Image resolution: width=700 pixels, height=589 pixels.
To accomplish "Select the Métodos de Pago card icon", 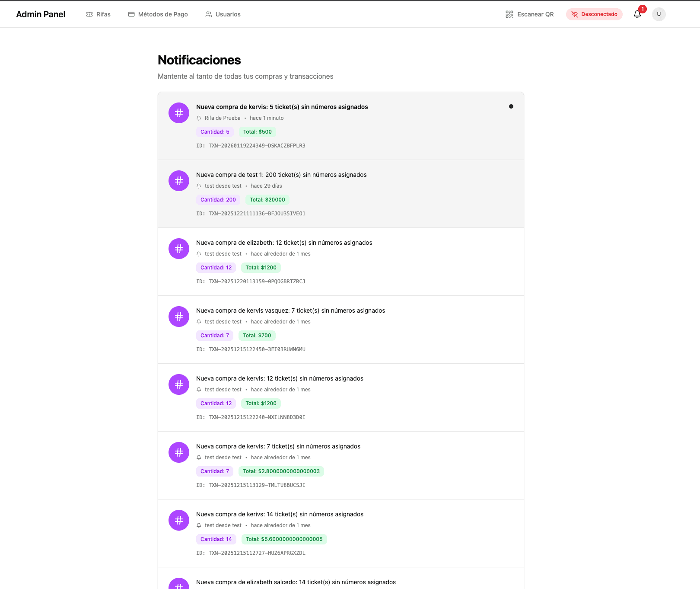I will (x=130, y=14).
